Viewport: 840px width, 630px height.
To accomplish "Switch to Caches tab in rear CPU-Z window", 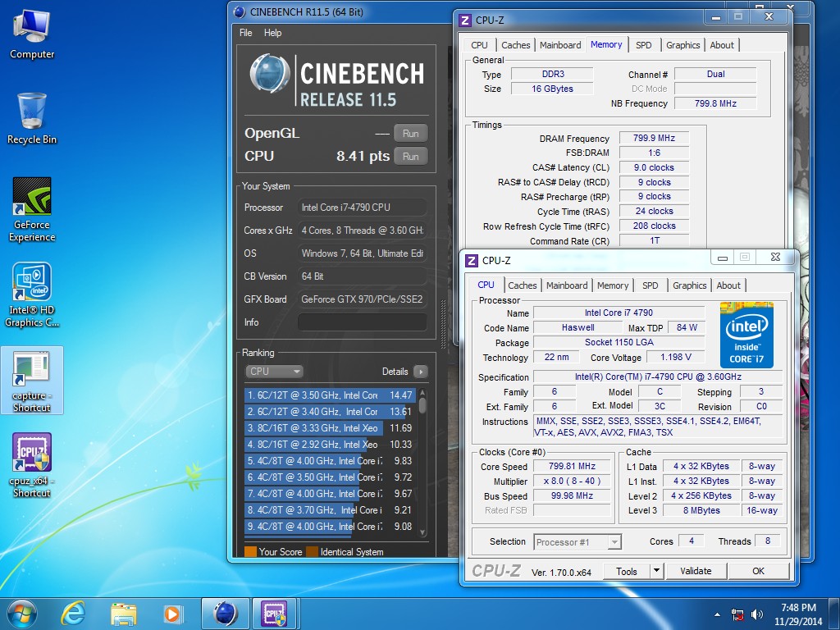I will click(515, 45).
